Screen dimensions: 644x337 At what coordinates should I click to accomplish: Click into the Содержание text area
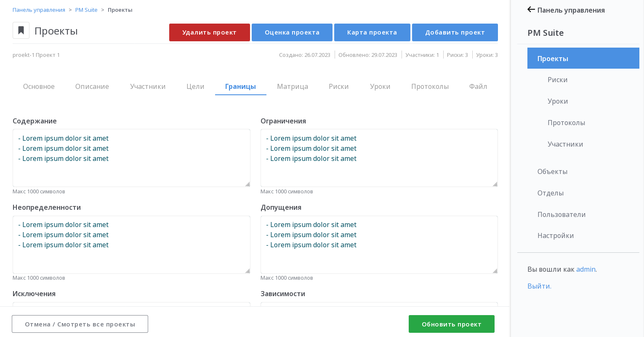[x=131, y=158]
